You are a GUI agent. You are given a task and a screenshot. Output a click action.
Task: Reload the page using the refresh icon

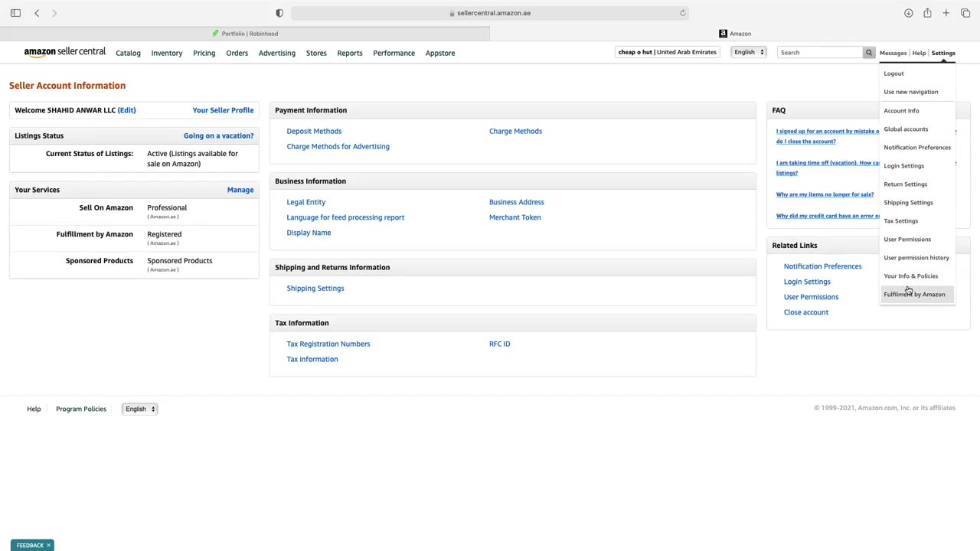683,13
